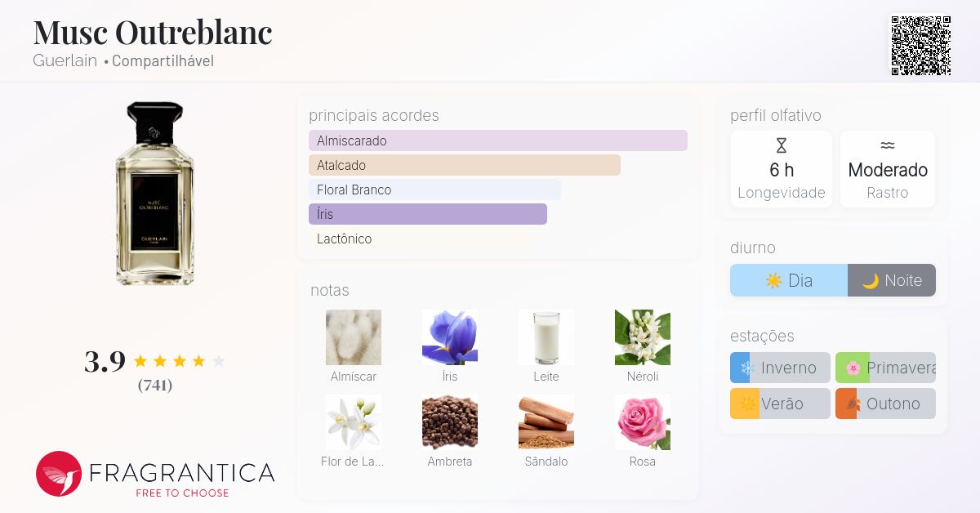This screenshot has width=980, height=513.
Task: Select the Néroli blossom note icon
Action: [x=642, y=337]
